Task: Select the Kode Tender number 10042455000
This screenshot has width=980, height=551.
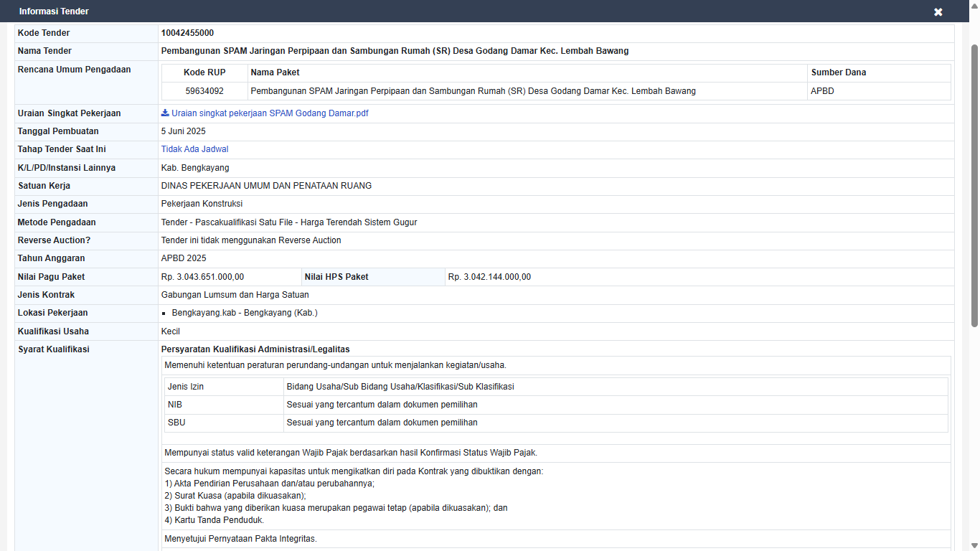Action: pos(187,33)
